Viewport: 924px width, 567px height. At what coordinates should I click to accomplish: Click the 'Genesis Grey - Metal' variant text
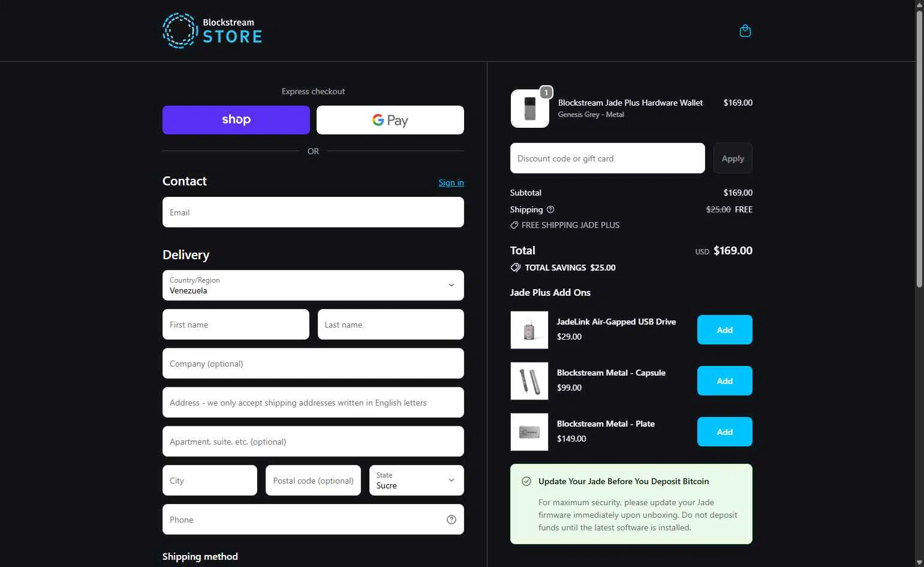[x=591, y=115]
